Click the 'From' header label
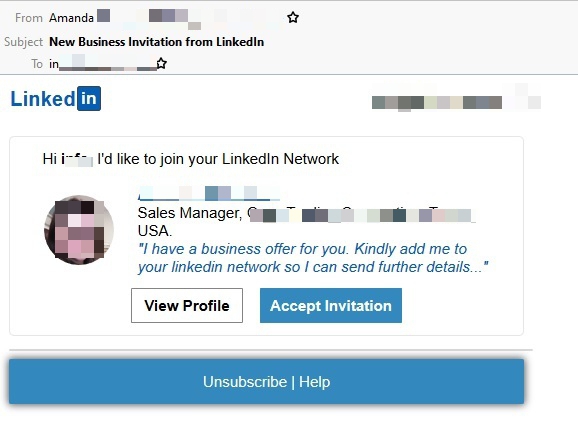Screen dimensions: 578x432 (29, 18)
